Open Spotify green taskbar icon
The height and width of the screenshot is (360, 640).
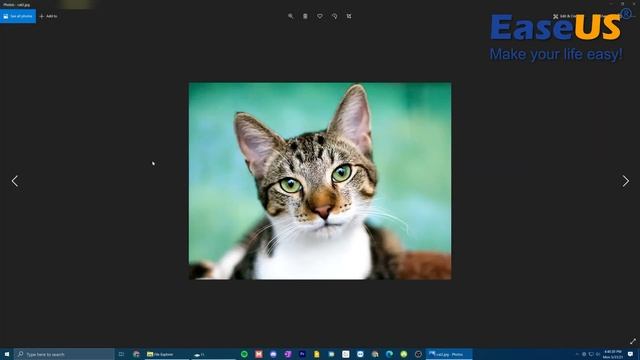tap(244, 354)
